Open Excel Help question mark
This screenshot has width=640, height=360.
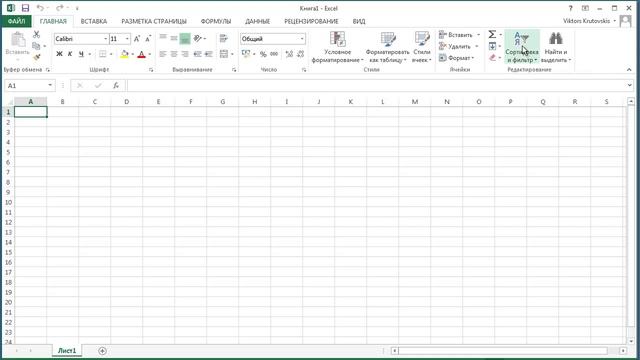(x=571, y=8)
